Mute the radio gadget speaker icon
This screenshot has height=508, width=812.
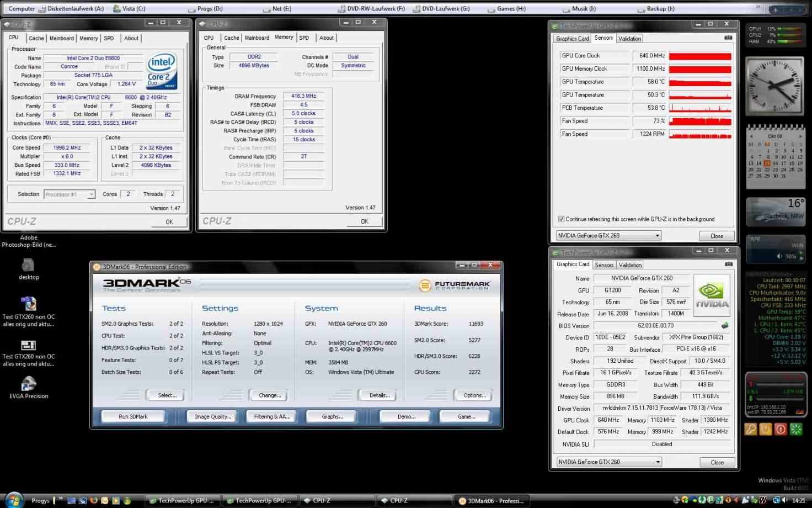click(x=779, y=256)
